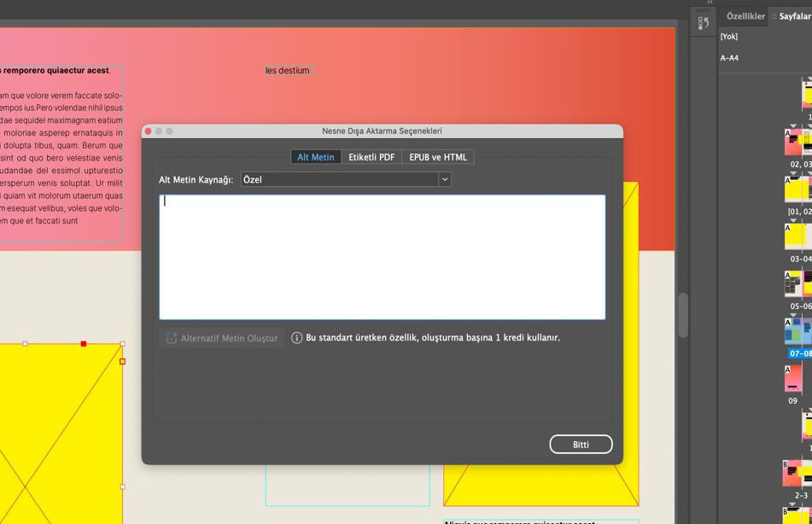Collapse panels with the double-chevron
This screenshot has height=524, width=812.
point(710,3)
